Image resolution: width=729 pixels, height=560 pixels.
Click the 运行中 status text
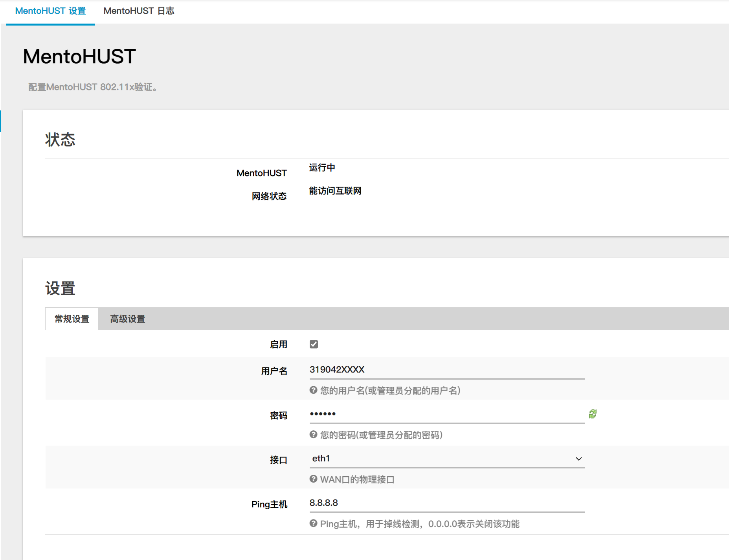tap(322, 168)
